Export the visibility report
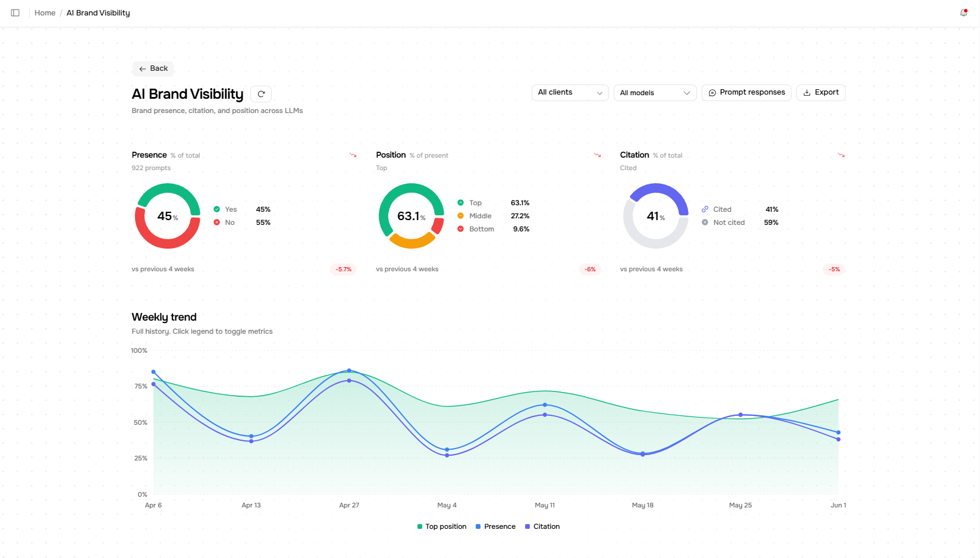Screen dimensions: 980x558 [x=821, y=93]
